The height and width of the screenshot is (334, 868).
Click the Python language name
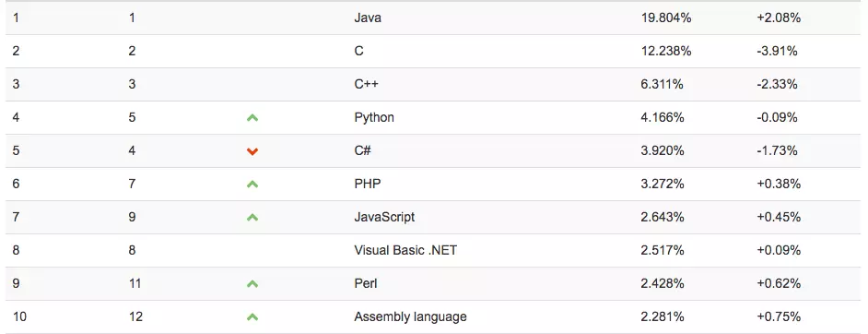(x=374, y=117)
